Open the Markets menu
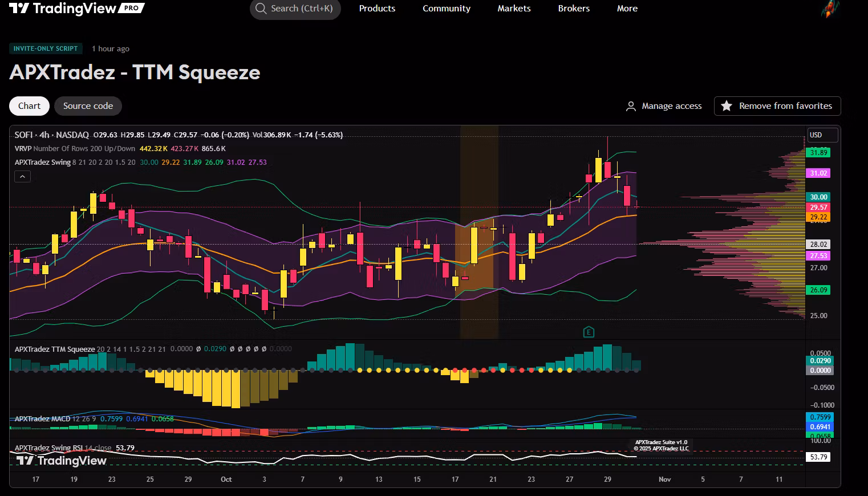 tap(514, 9)
